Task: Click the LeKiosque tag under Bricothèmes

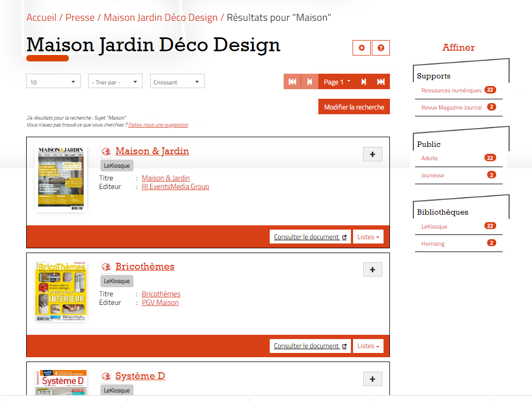Action: [117, 281]
